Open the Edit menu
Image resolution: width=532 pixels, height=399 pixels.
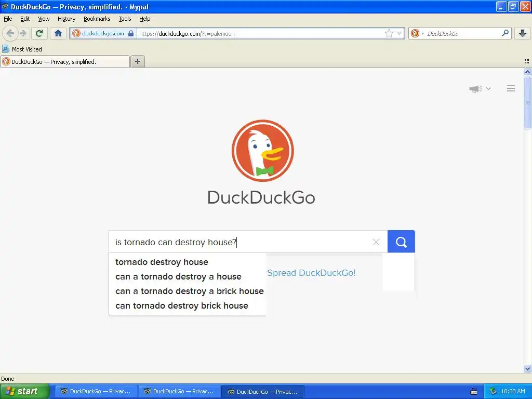coord(25,19)
